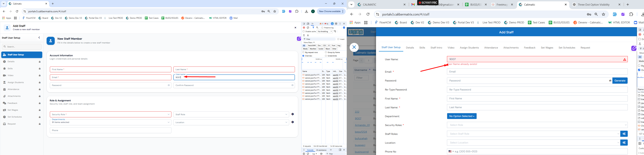
Task: Check the Disable cache checkbox
Action: 304,31
